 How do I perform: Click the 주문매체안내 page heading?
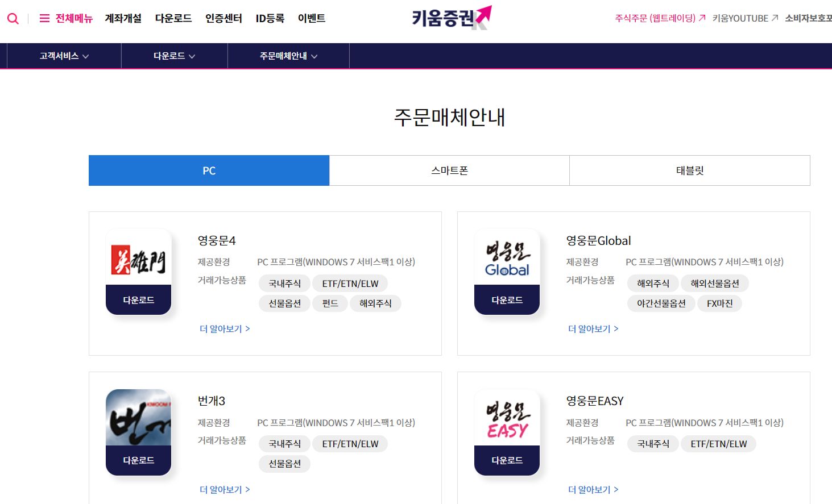pyautogui.click(x=449, y=117)
